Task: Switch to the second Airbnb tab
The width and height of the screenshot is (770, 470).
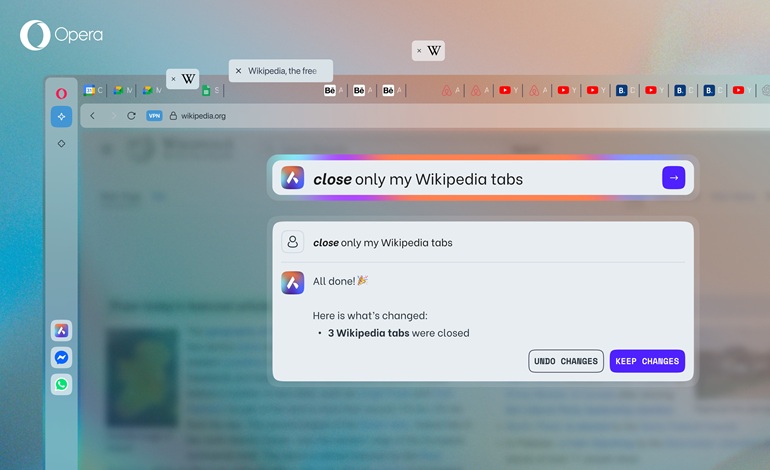Action: pyautogui.click(x=480, y=90)
